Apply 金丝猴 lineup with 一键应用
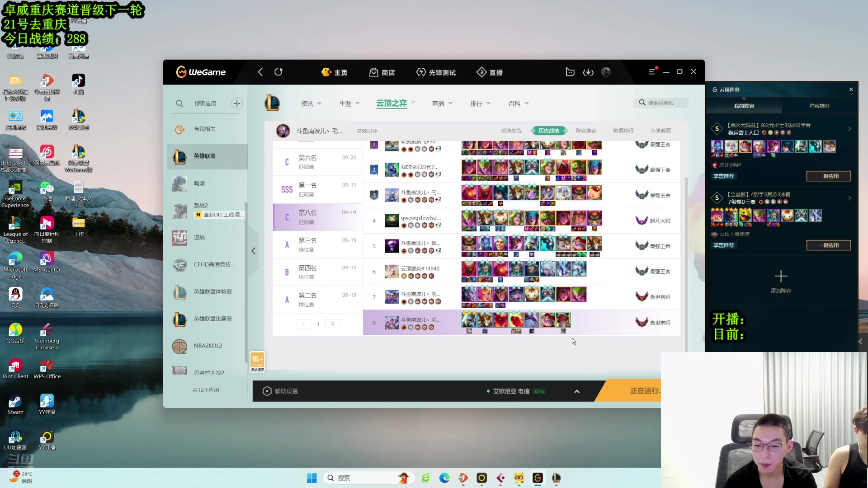The width and height of the screenshot is (868, 488). tap(828, 245)
